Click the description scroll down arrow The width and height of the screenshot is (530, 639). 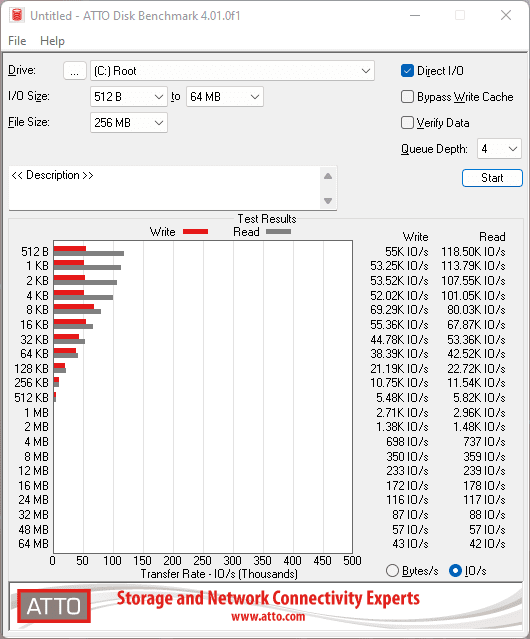328,201
